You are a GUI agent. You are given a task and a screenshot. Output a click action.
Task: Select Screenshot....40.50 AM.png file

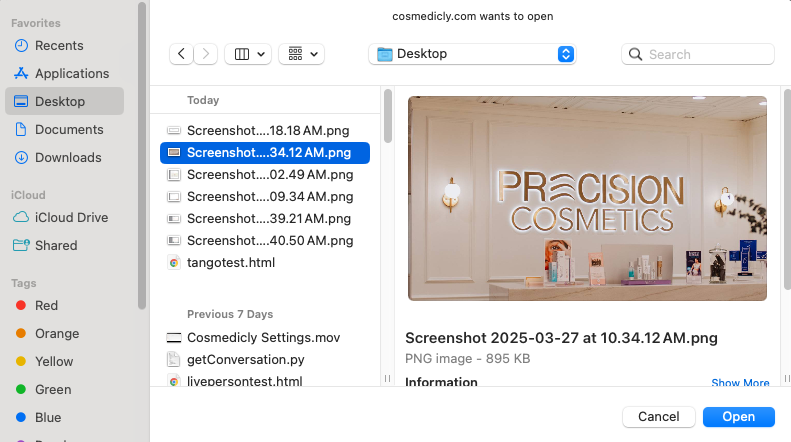click(265, 241)
